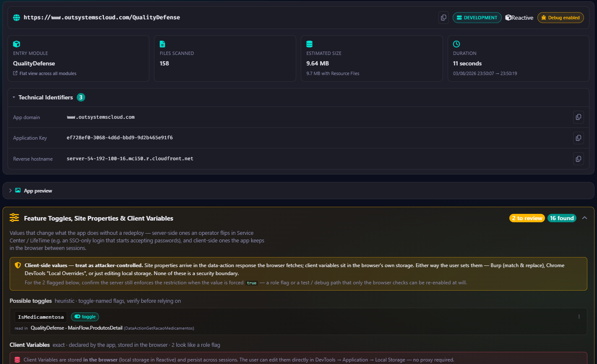
Task: Click the Possible toggles heading
Action: [x=31, y=301]
